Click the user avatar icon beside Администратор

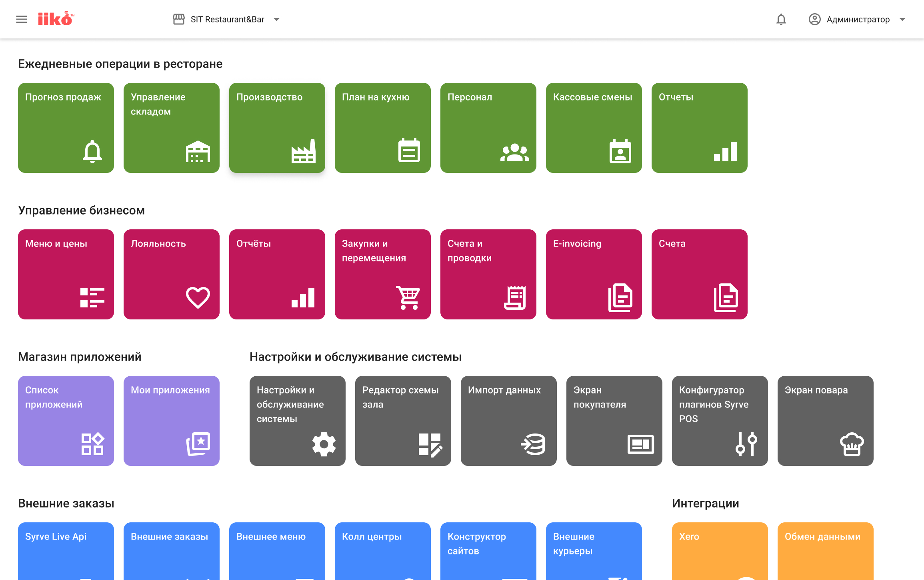(814, 19)
